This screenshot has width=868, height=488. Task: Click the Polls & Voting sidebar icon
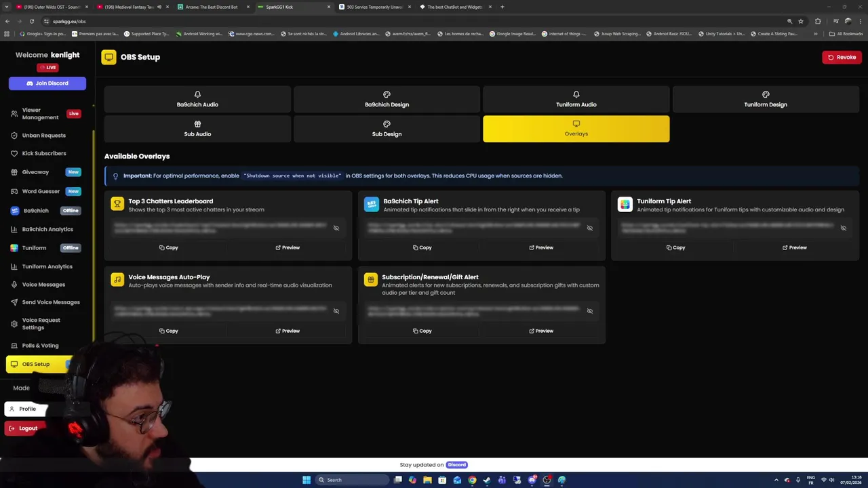[14, 346]
